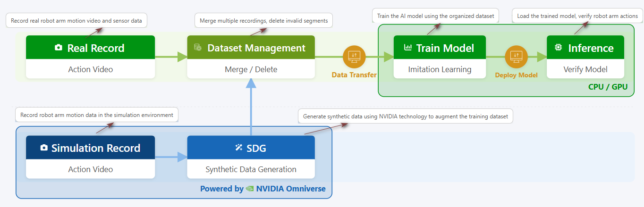Click the magic wand icon in SDG
Image resolution: width=644 pixels, height=207 pixels.
click(239, 148)
